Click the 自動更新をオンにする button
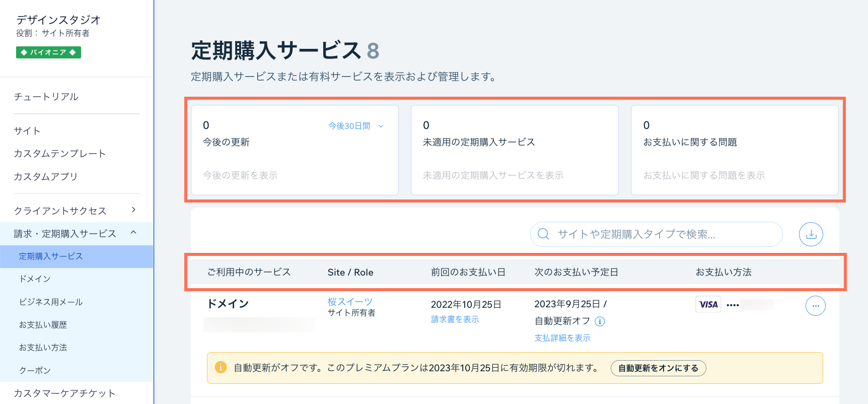868x404 pixels. [x=658, y=368]
